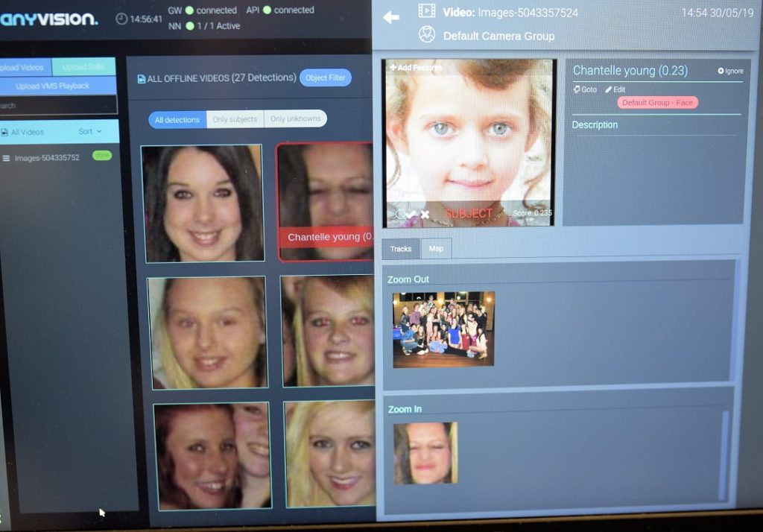The height and width of the screenshot is (532, 763).
Task: Open the Tracks tab
Action: (401, 249)
